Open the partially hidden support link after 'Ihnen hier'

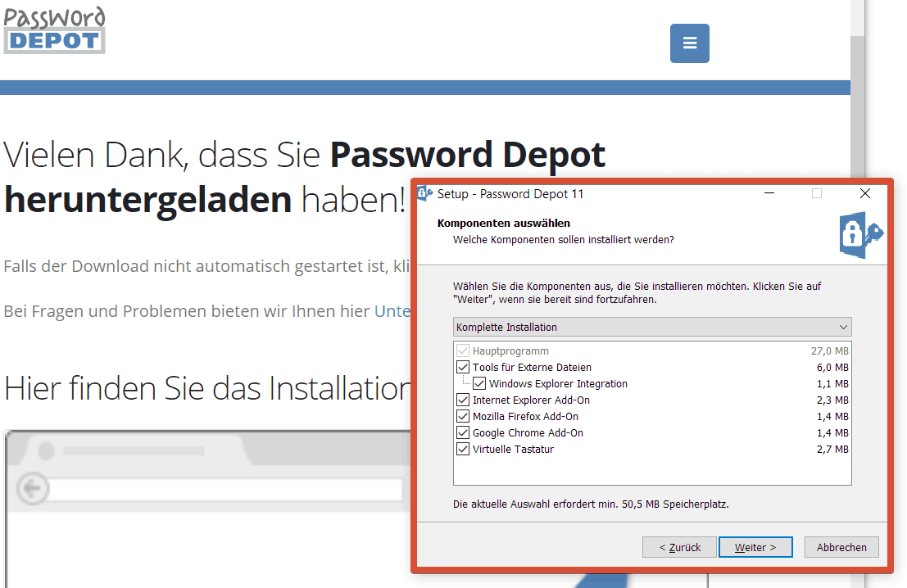(x=392, y=311)
